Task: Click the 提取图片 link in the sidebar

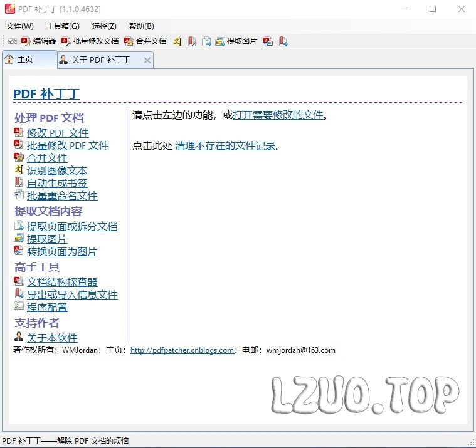Action: click(47, 239)
